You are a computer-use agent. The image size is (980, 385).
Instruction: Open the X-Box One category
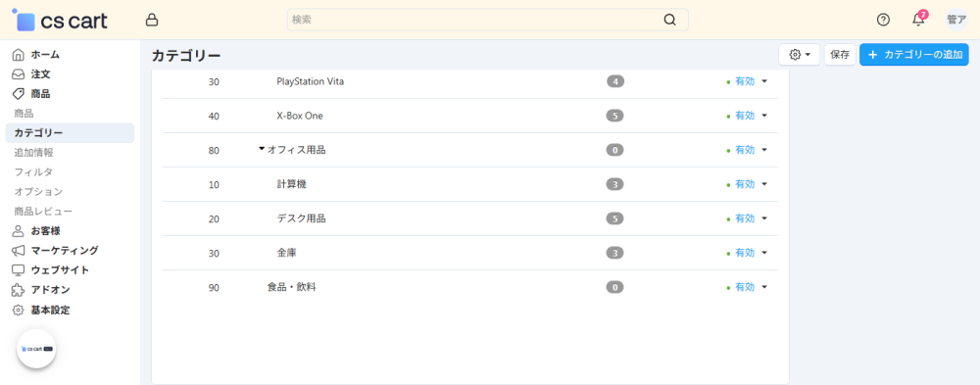coord(300,116)
